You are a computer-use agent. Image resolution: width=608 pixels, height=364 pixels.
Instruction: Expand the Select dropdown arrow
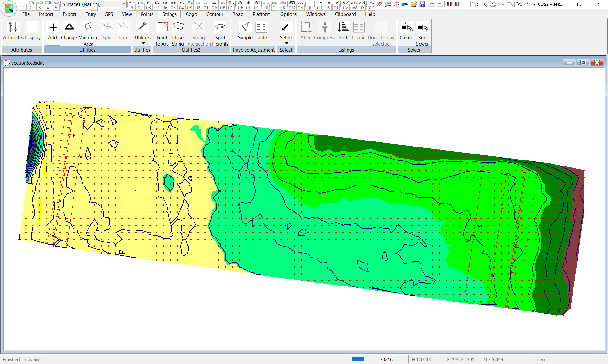click(286, 43)
